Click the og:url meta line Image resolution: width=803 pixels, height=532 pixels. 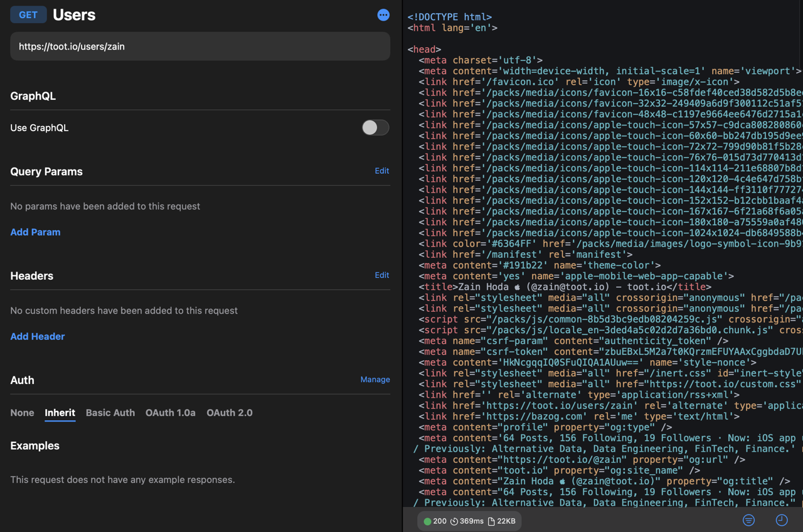(x=582, y=460)
